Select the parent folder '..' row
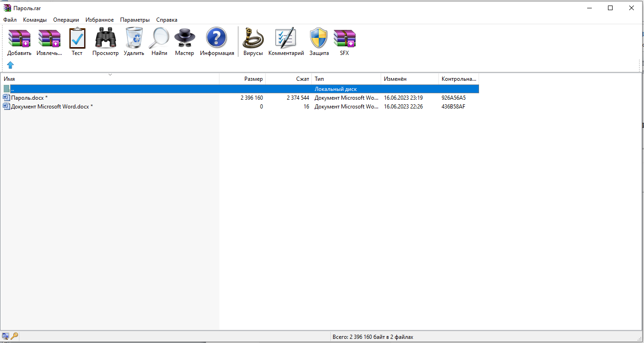 (240, 89)
